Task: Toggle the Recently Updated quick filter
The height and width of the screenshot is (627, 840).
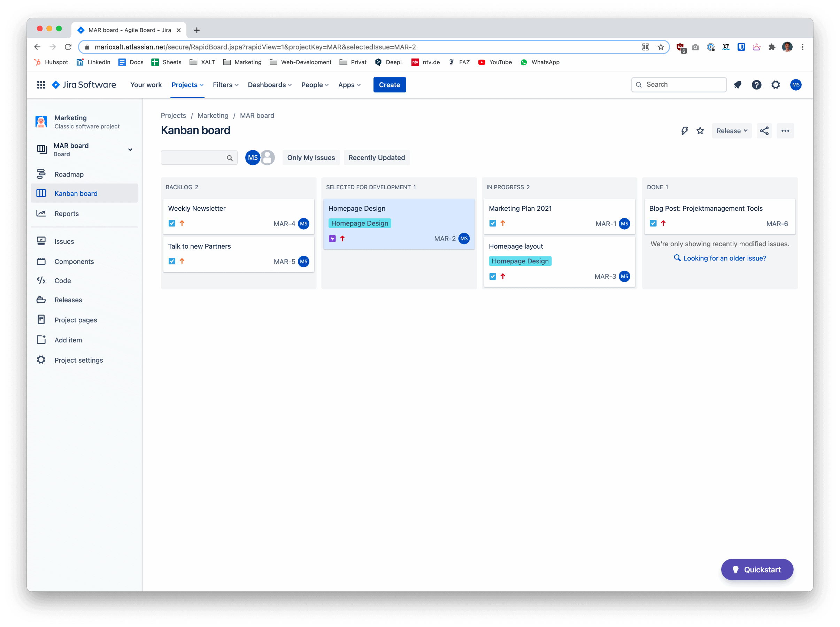Action: [x=376, y=157]
